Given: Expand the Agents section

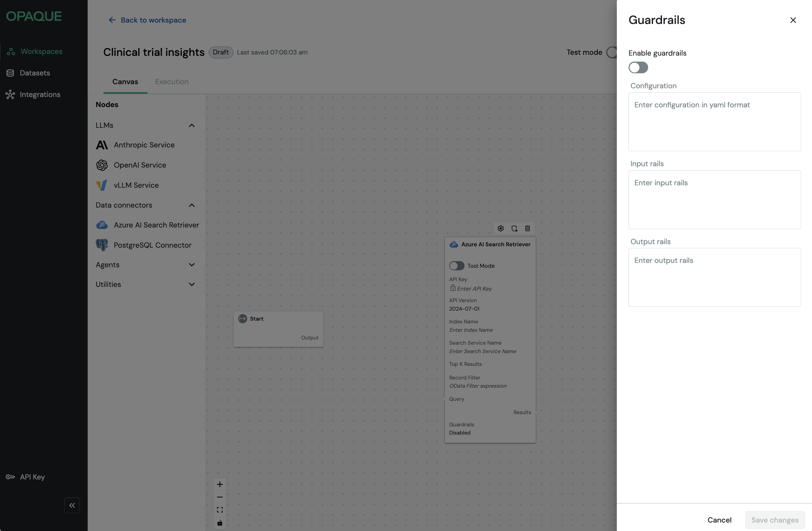Looking at the screenshot, I should coord(192,265).
